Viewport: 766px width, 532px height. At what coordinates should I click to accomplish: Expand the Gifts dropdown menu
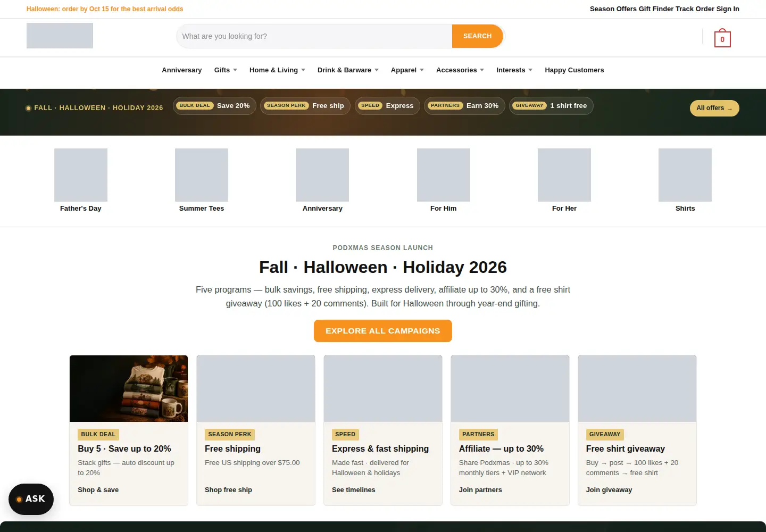226,70
